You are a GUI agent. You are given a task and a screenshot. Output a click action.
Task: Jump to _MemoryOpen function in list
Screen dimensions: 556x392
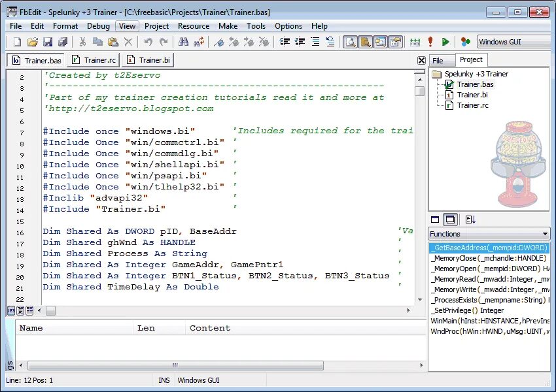[x=489, y=269]
